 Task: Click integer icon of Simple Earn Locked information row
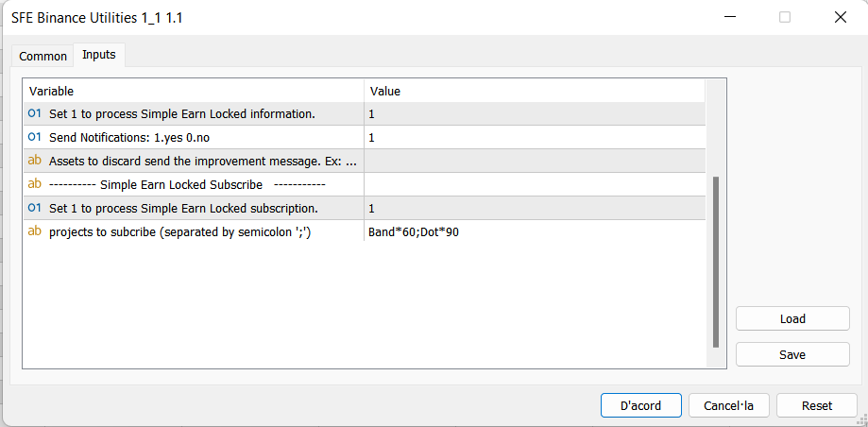click(x=35, y=113)
